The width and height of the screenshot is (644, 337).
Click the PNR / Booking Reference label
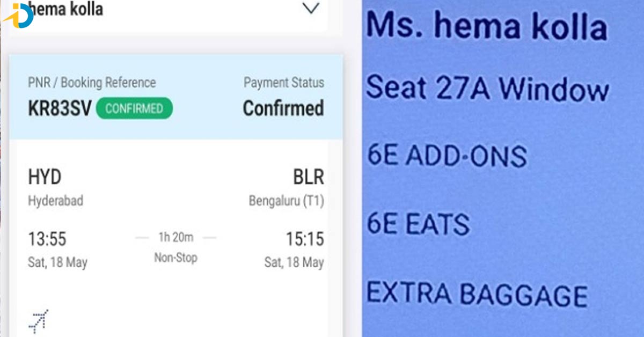pos(92,83)
